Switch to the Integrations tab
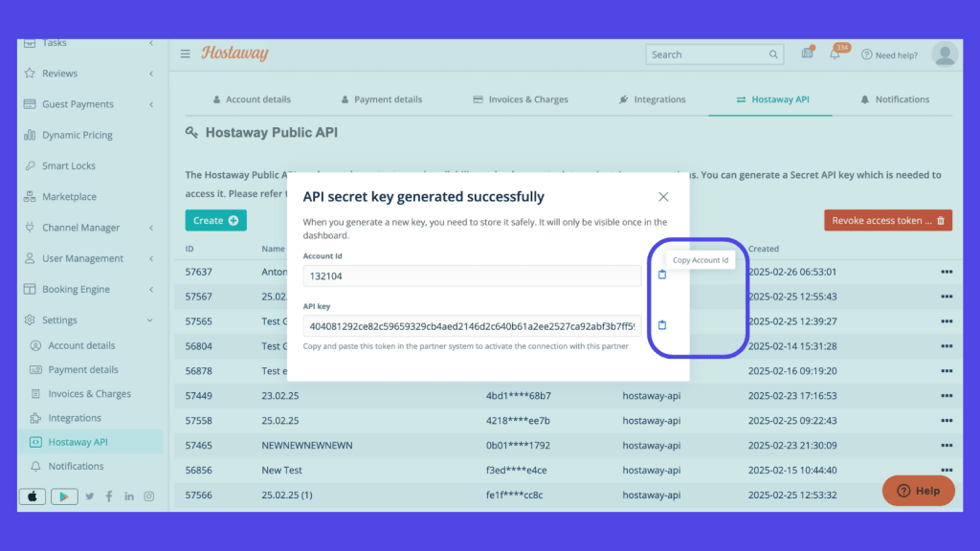Viewport: 980px width, 551px height. [652, 99]
